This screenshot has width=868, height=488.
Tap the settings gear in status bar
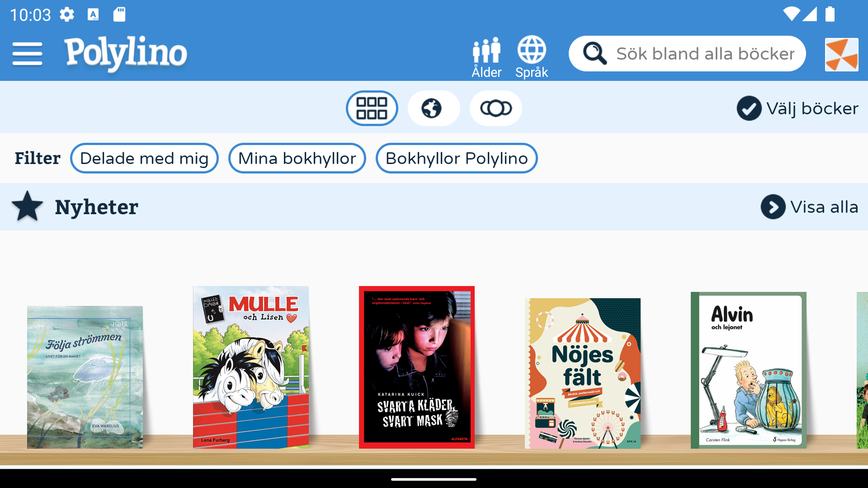click(x=67, y=14)
